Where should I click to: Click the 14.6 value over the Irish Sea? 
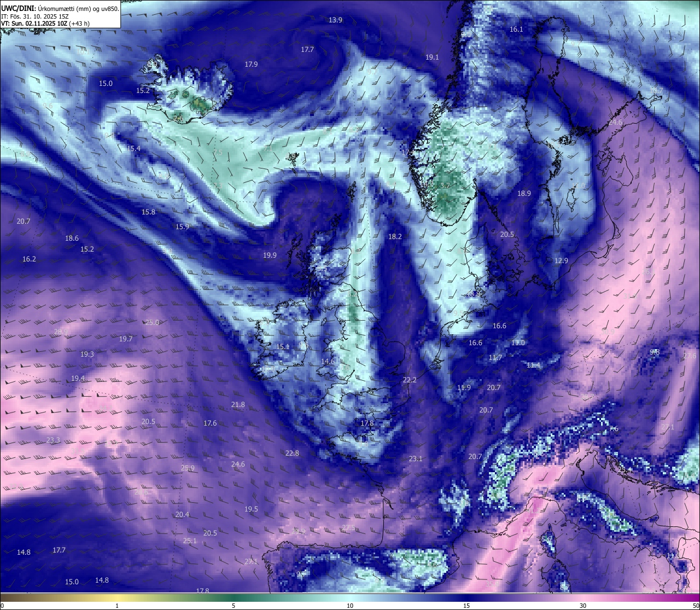[328, 361]
